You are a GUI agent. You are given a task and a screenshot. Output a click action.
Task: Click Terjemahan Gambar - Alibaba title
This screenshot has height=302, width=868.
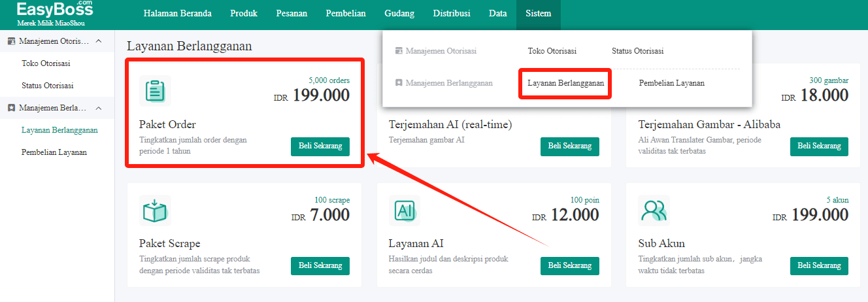[x=709, y=124]
